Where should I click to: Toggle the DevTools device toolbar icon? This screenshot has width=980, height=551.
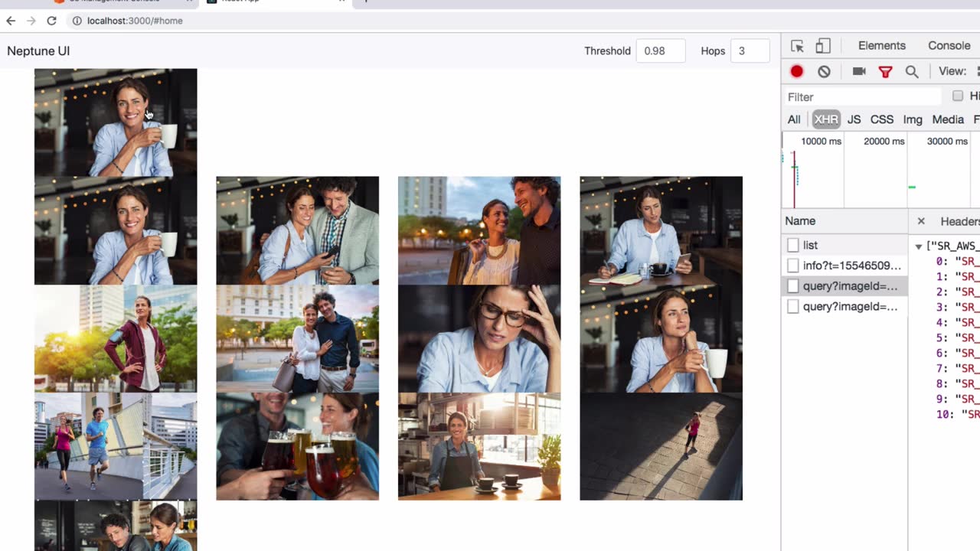[823, 46]
